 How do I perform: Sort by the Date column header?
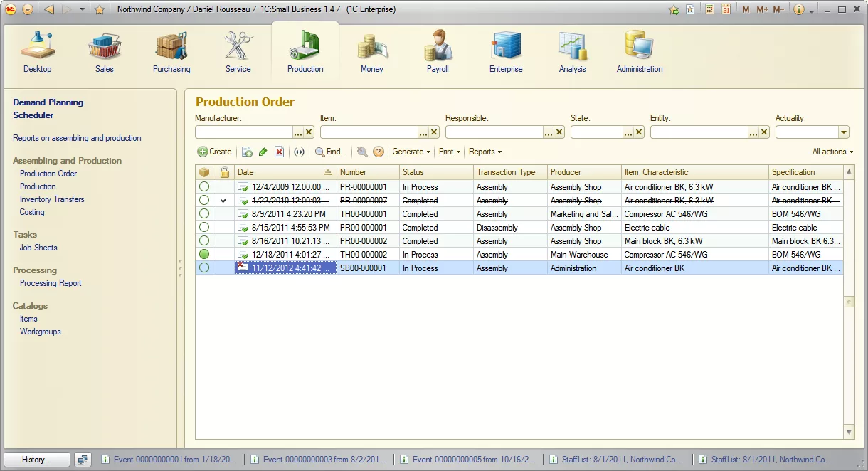click(x=286, y=172)
